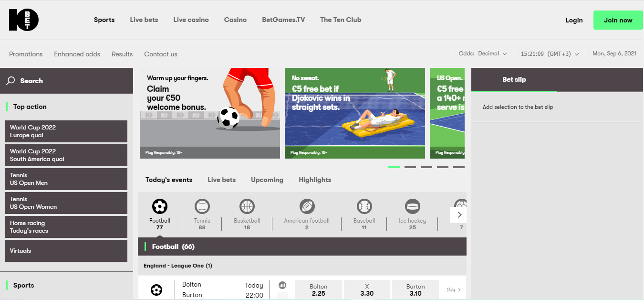
Task: Click the search magnifier icon
Action: [10, 81]
